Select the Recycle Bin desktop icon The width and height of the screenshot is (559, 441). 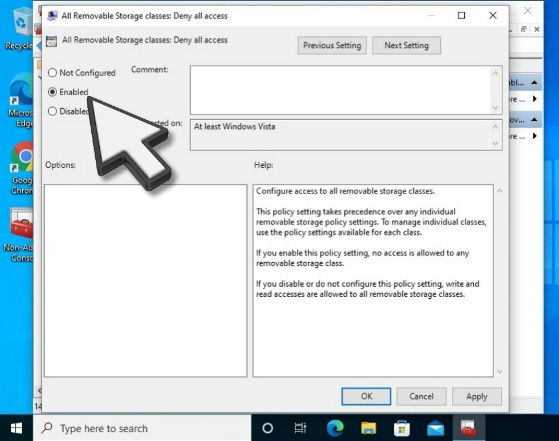click(20, 29)
